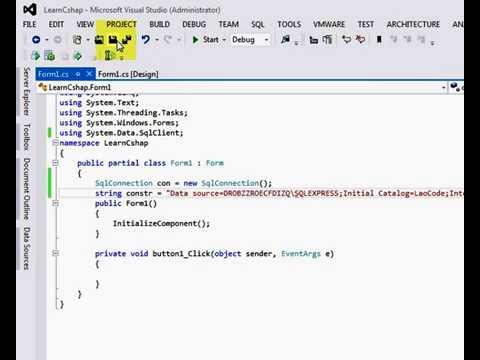Open the DEBUG menu
The width and height of the screenshot is (480, 360).
click(194, 24)
